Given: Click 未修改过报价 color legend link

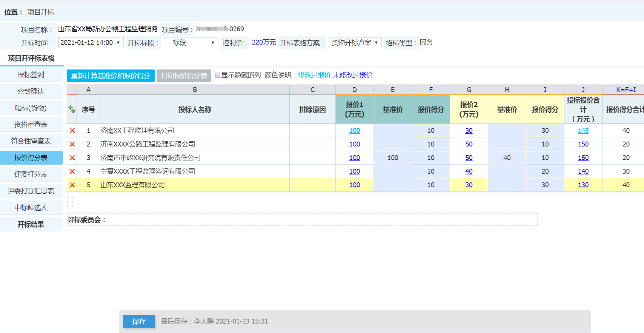Looking at the screenshot, I should pyautogui.click(x=353, y=75).
